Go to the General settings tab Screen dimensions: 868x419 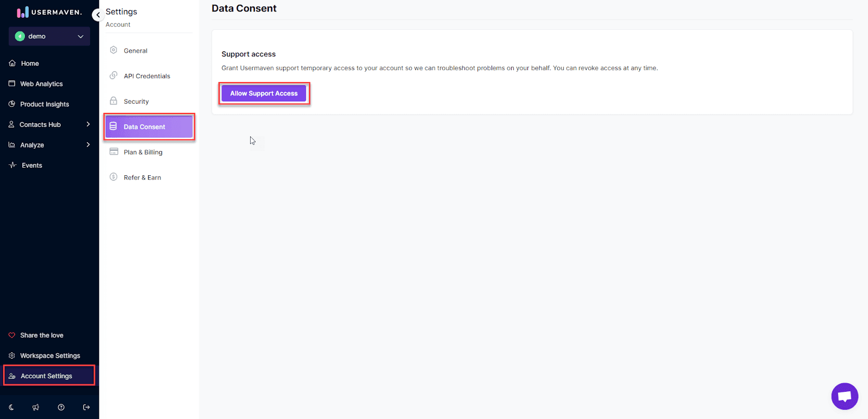pyautogui.click(x=135, y=50)
